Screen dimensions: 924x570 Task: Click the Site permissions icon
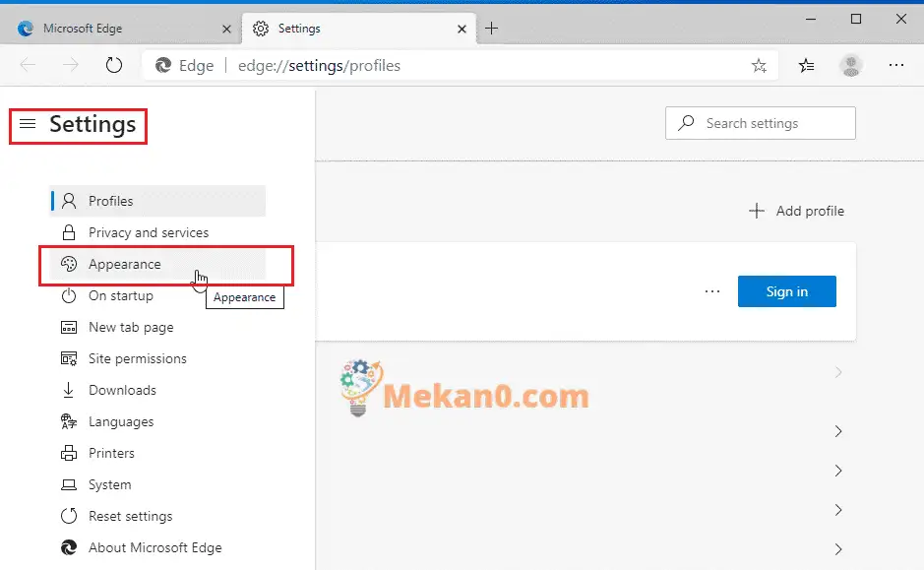click(x=69, y=358)
